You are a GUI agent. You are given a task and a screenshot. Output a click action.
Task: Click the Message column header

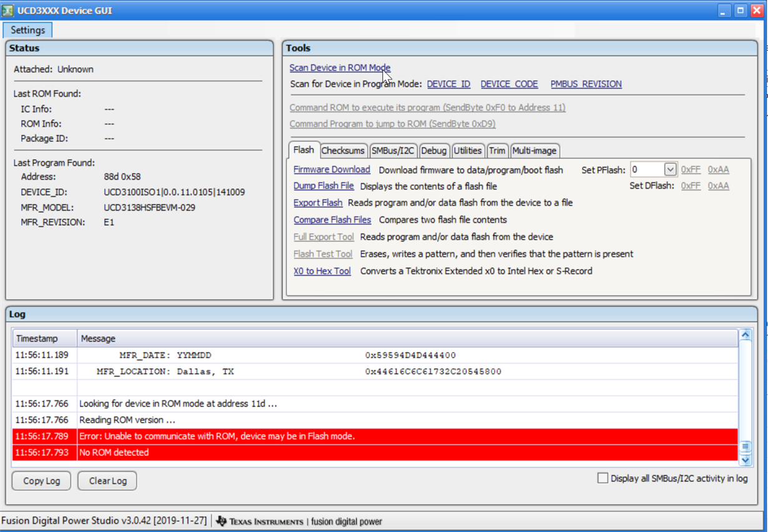point(408,338)
